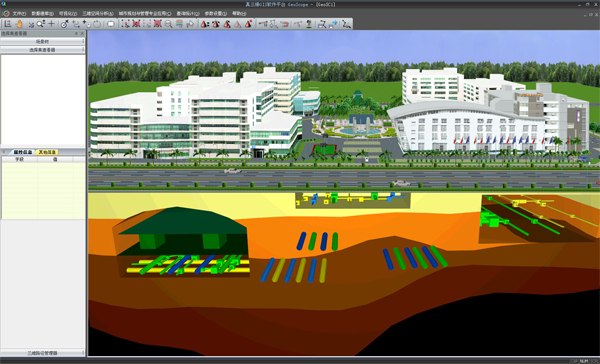The image size is (600, 364).
Task: Expand the 选择集查看器 panel bar
Action: click(42, 50)
